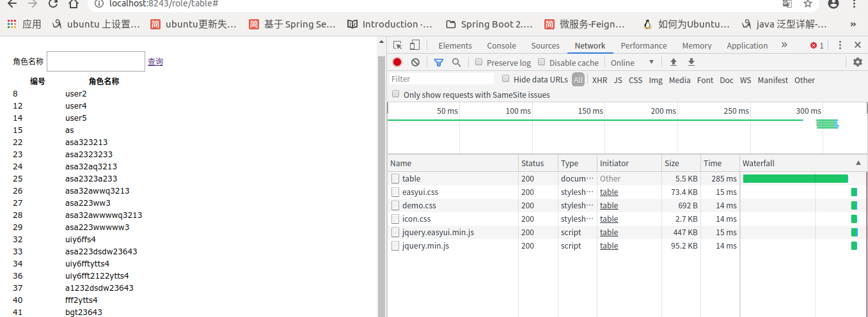Show the DevTools error count badge
The width and height of the screenshot is (868, 317).
click(x=817, y=45)
